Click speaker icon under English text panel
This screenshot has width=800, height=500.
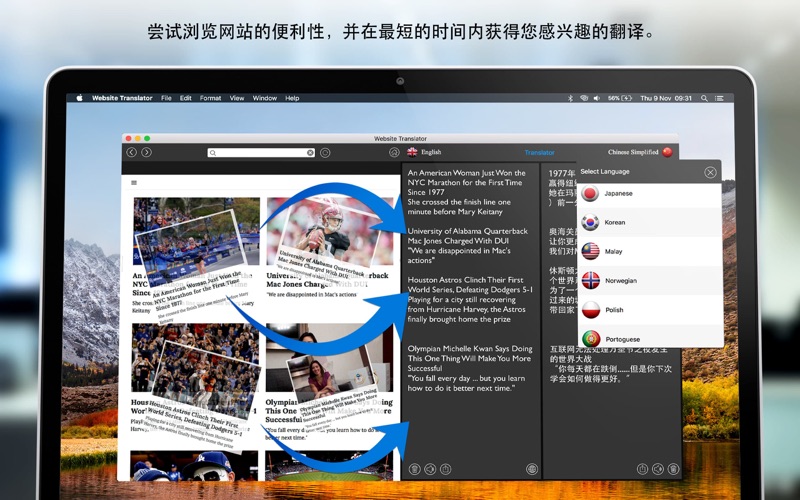point(429,468)
